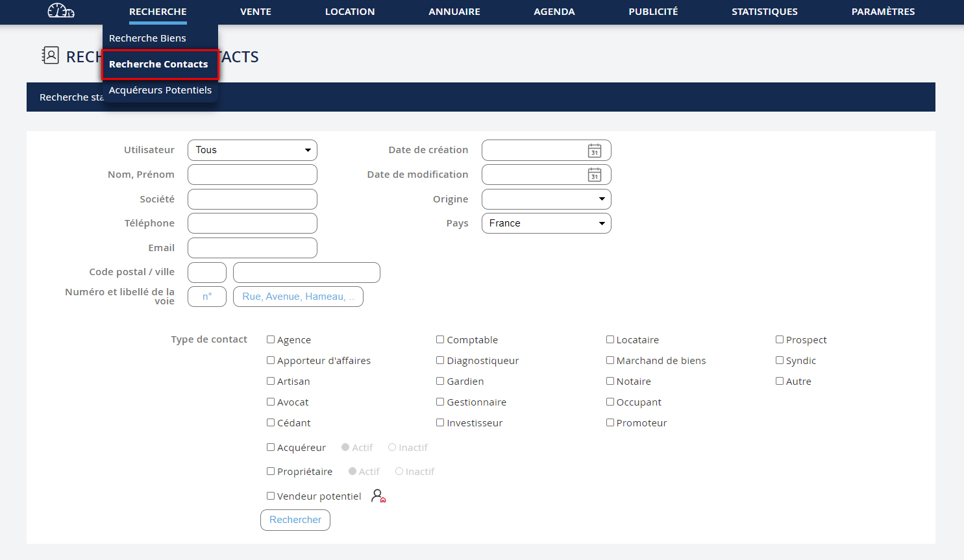Select the Prospect checkbox
Viewport: 964px width, 560px height.
tap(780, 339)
